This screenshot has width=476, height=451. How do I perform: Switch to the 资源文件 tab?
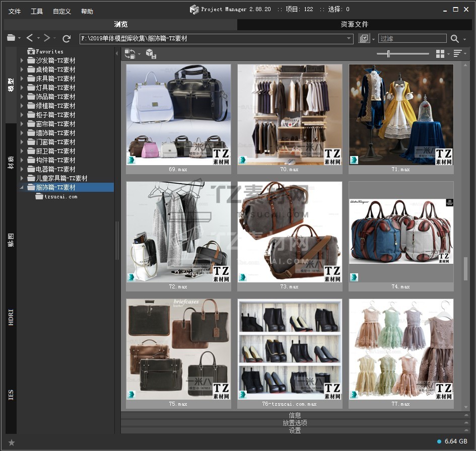tap(354, 24)
